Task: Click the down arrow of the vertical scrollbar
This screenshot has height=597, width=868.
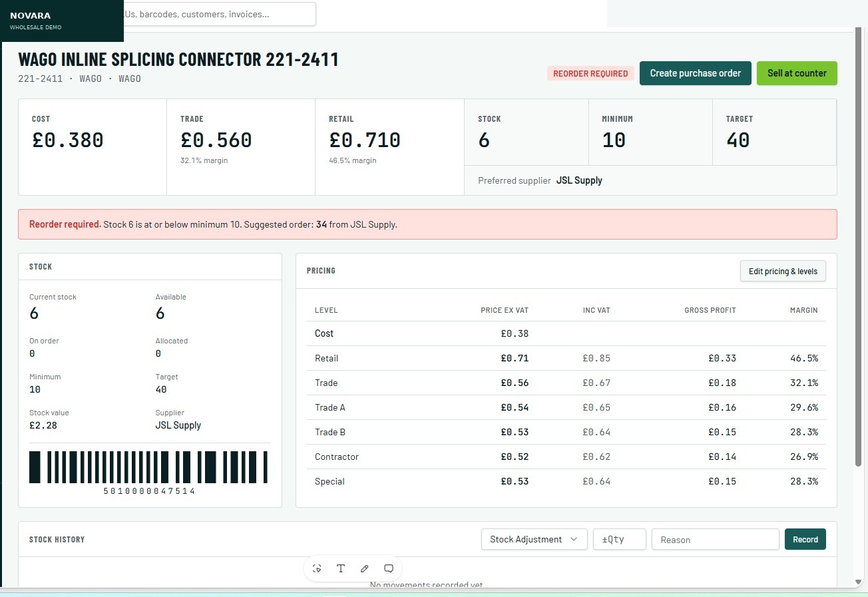Action: tap(858, 582)
